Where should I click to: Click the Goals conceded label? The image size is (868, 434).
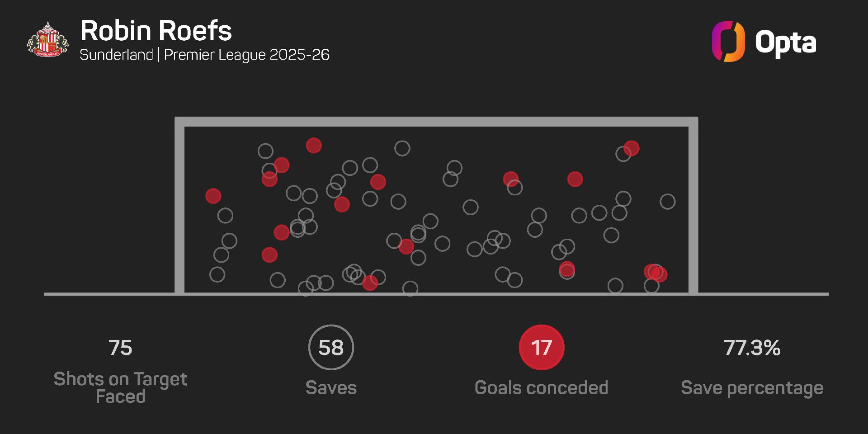click(541, 388)
